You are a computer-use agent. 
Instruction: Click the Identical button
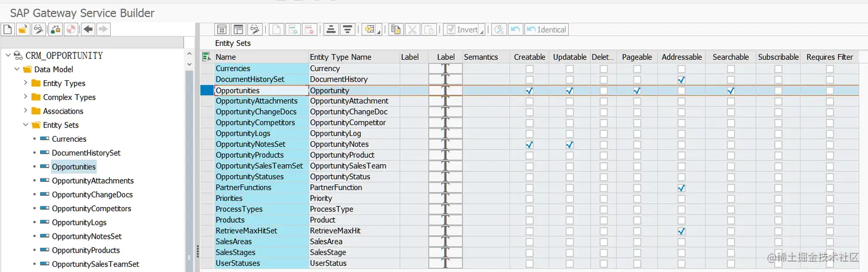[546, 29]
